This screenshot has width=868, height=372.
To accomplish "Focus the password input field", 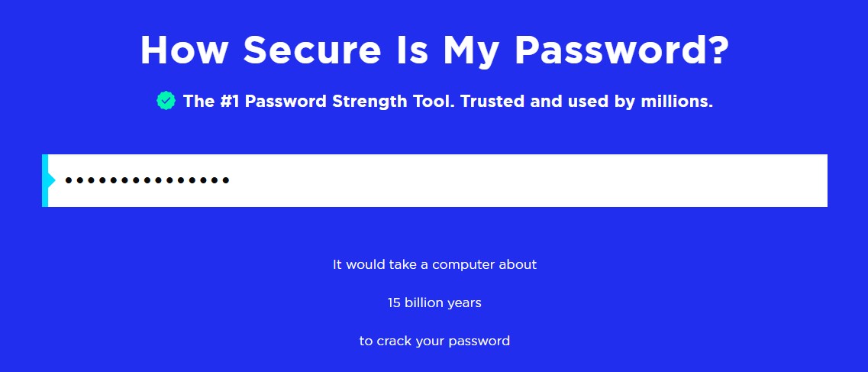I will (x=437, y=181).
